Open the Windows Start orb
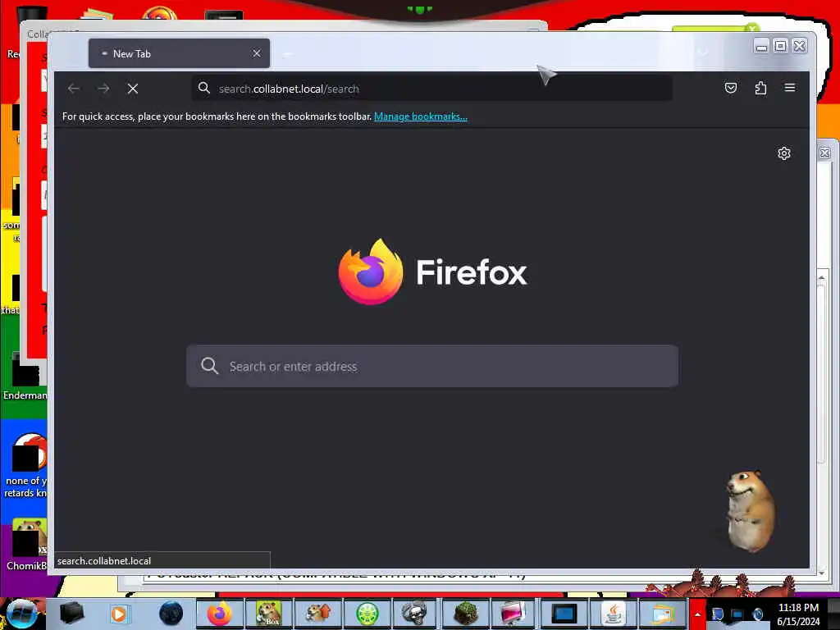This screenshot has height=630, width=840. click(x=21, y=614)
